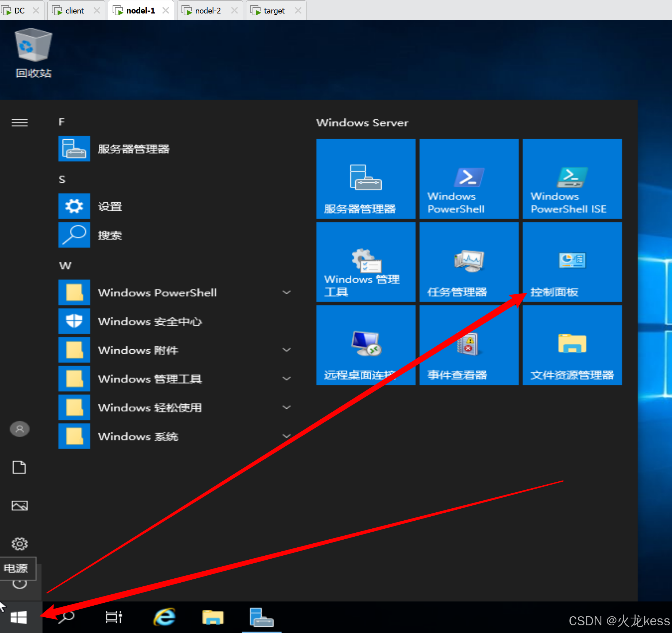The image size is (672, 633).
Task: Open the Recycle Bin desktop icon
Action: (x=33, y=53)
